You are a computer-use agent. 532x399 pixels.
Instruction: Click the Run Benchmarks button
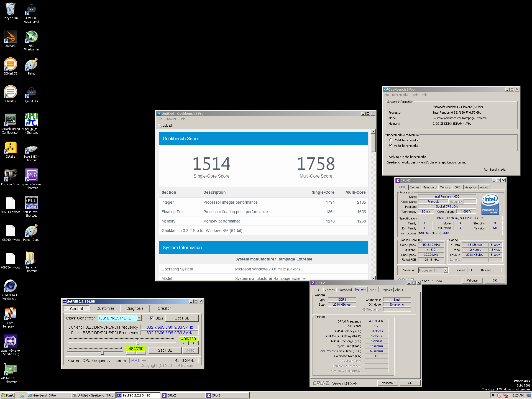[495, 170]
